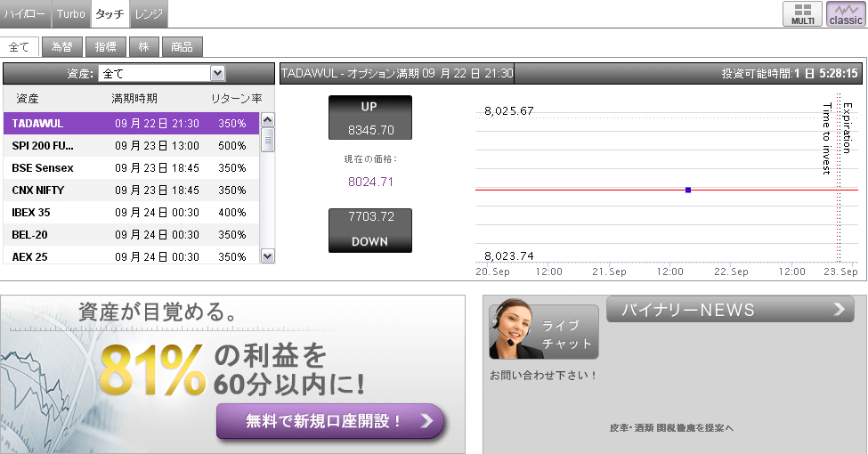Click the 81% profit banner
Image resolution: width=868 pixels, height=454 pixels.
click(x=232, y=374)
